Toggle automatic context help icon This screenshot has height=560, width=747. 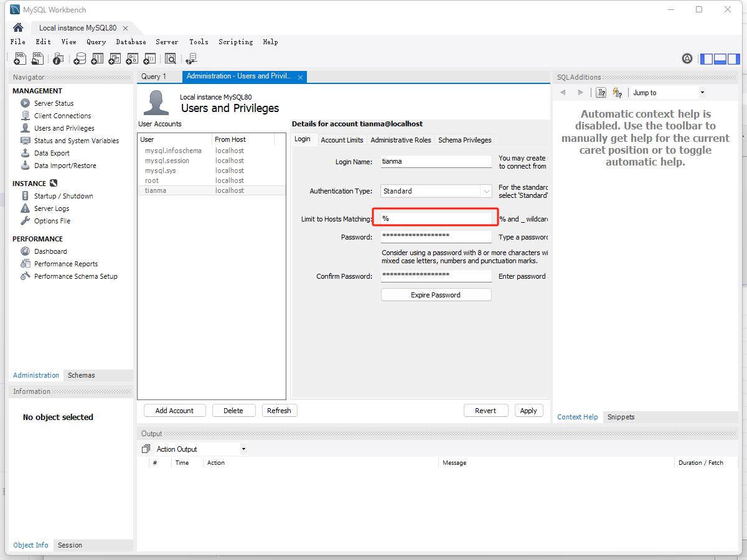point(618,93)
